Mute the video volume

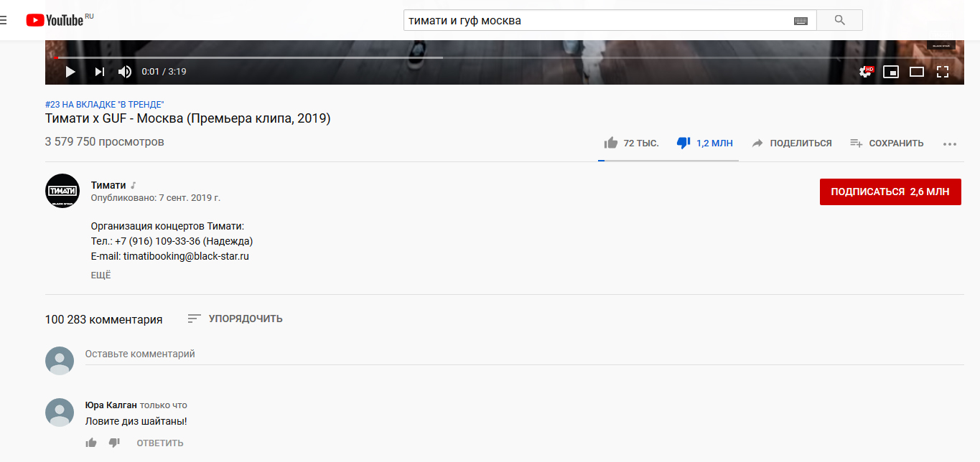(125, 72)
